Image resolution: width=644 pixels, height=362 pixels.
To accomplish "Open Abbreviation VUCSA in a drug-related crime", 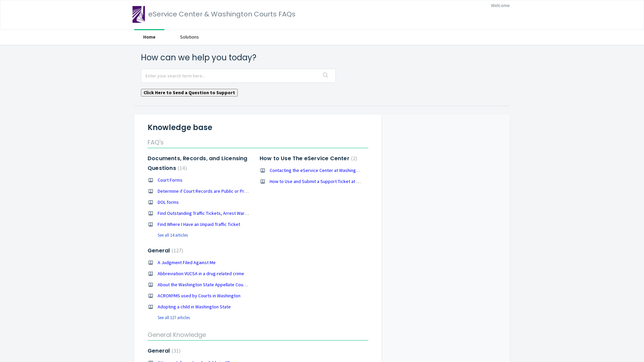I will pyautogui.click(x=201, y=274).
